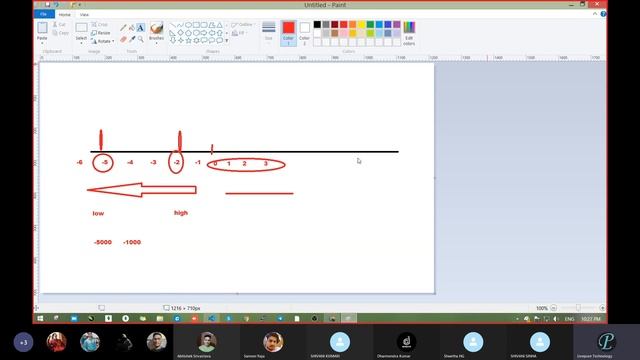
Task: Click the ENG language indicator
Action: (569, 319)
